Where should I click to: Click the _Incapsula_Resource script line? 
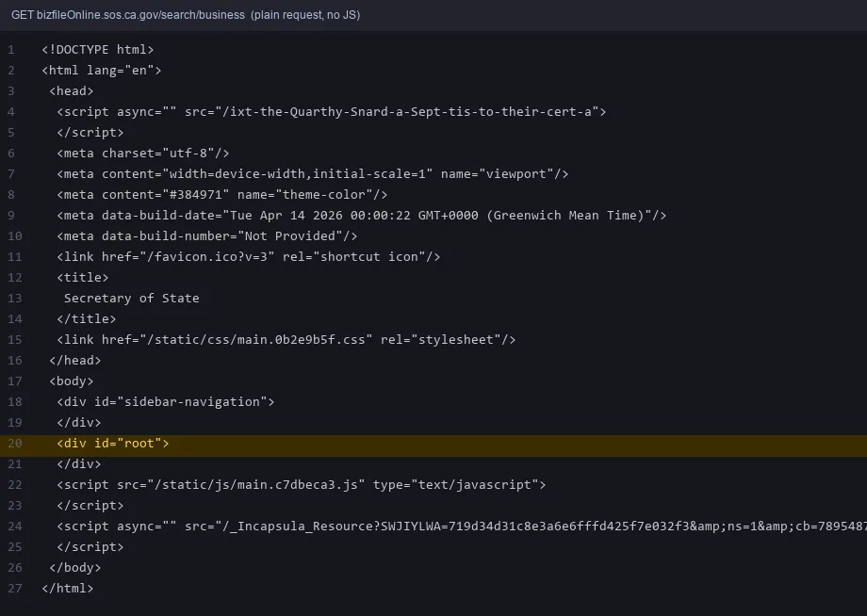click(462, 526)
